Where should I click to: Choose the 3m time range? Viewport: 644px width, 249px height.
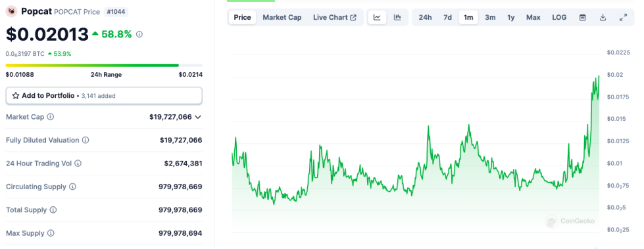point(490,17)
